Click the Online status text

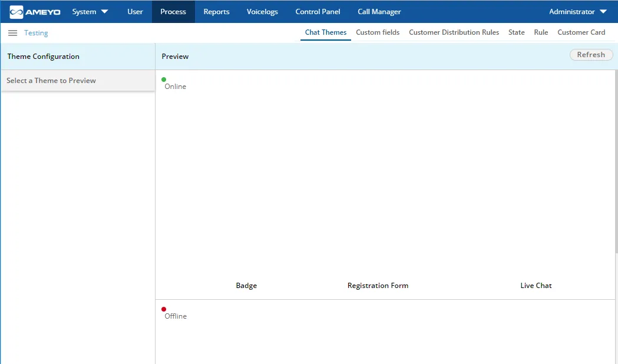click(176, 86)
